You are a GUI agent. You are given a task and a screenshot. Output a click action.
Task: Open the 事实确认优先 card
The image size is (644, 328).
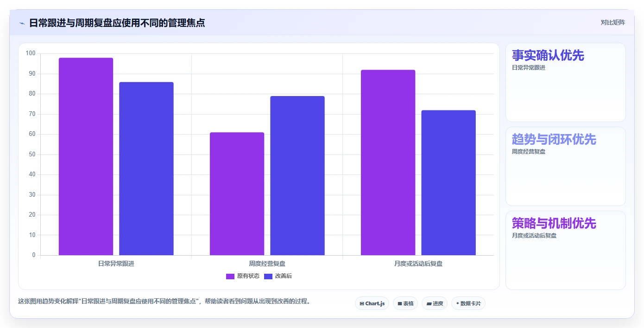pyautogui.click(x=565, y=83)
